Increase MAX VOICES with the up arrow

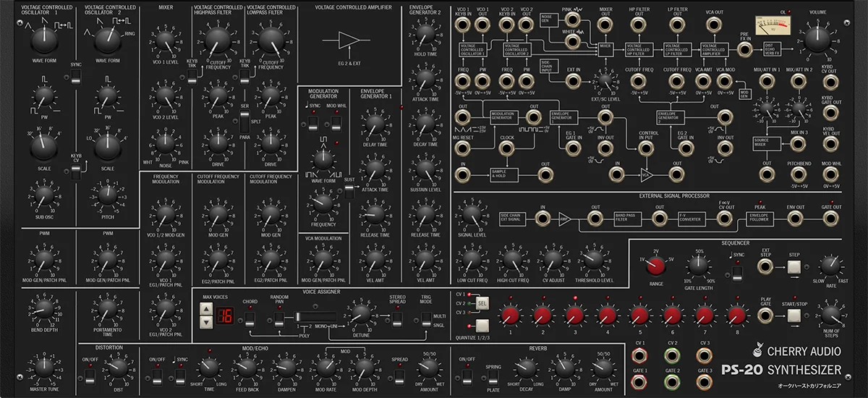[x=207, y=310]
